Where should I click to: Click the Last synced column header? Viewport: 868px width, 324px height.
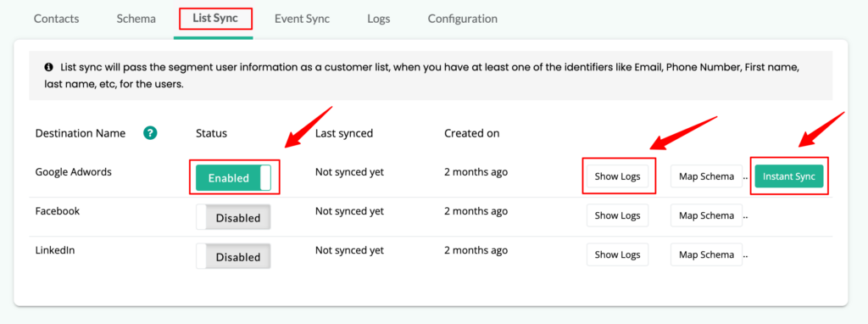[x=344, y=133]
